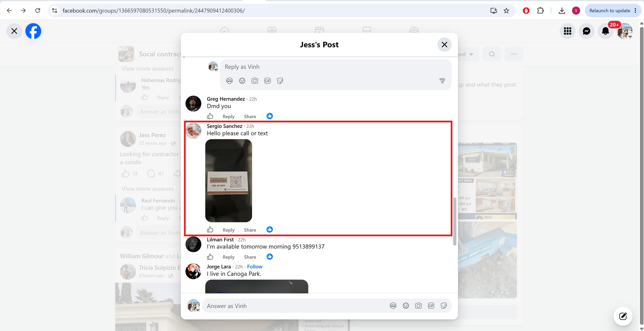644x331 pixels.
Task: Share Sergio Sanchez's comment
Action: (x=250, y=230)
